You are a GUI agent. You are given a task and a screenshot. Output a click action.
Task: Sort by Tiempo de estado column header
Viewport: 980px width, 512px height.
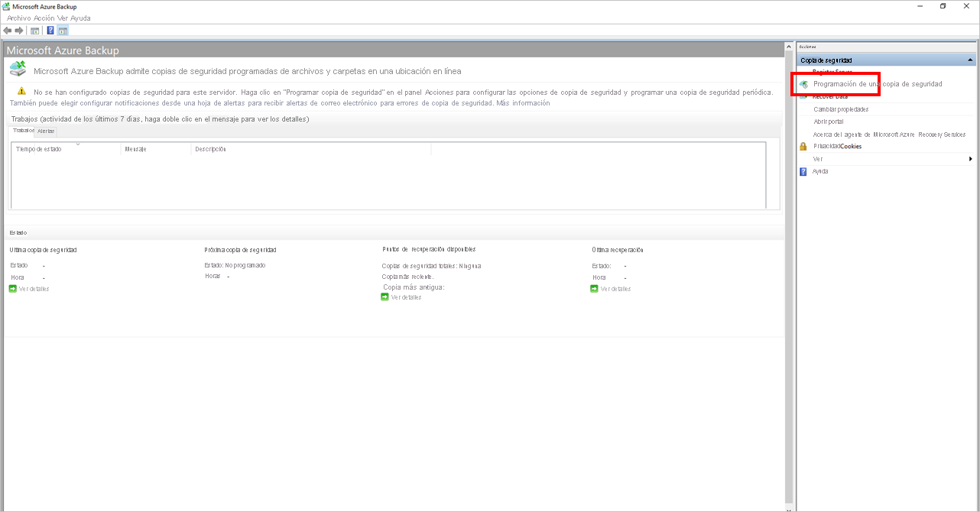(x=67, y=149)
